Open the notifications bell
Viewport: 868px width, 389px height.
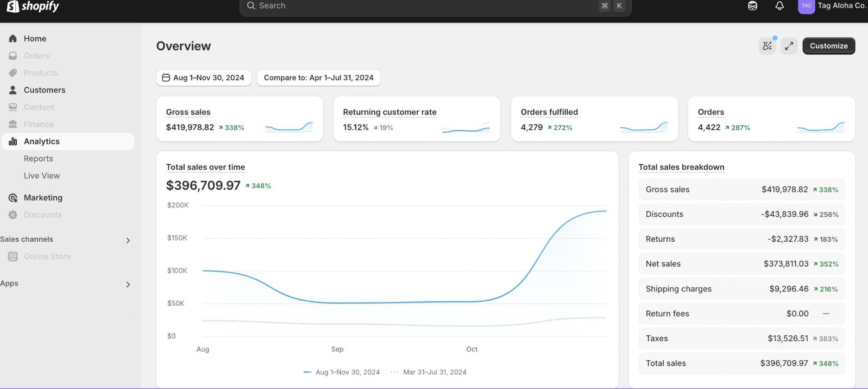click(780, 6)
